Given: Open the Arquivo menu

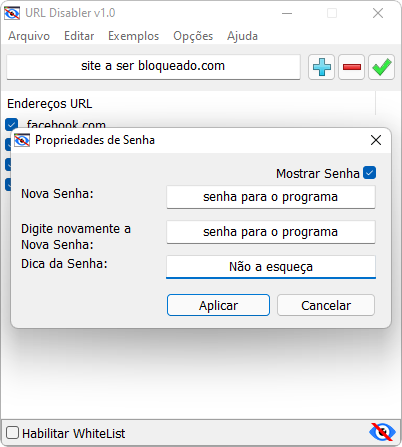Looking at the screenshot, I should pyautogui.click(x=29, y=36).
